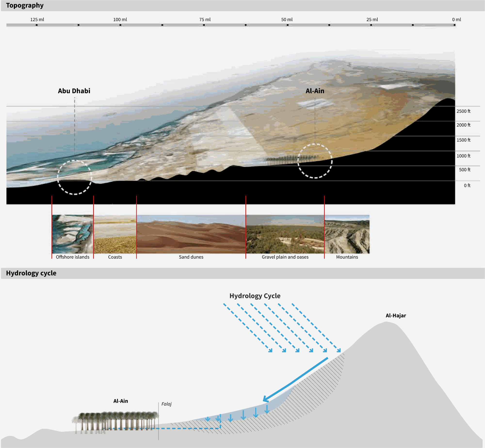485x448 pixels.
Task: Click the Abu Dhabi label
Action: pos(74,91)
